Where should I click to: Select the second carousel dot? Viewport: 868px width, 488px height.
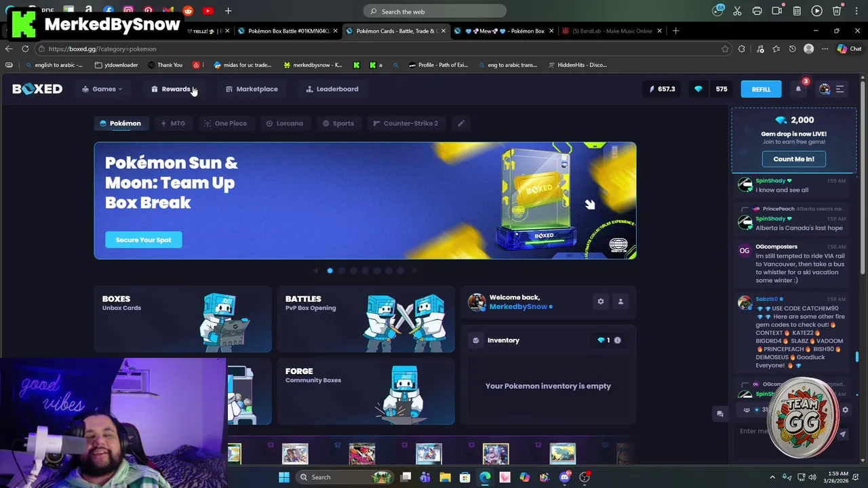pyautogui.click(x=342, y=270)
